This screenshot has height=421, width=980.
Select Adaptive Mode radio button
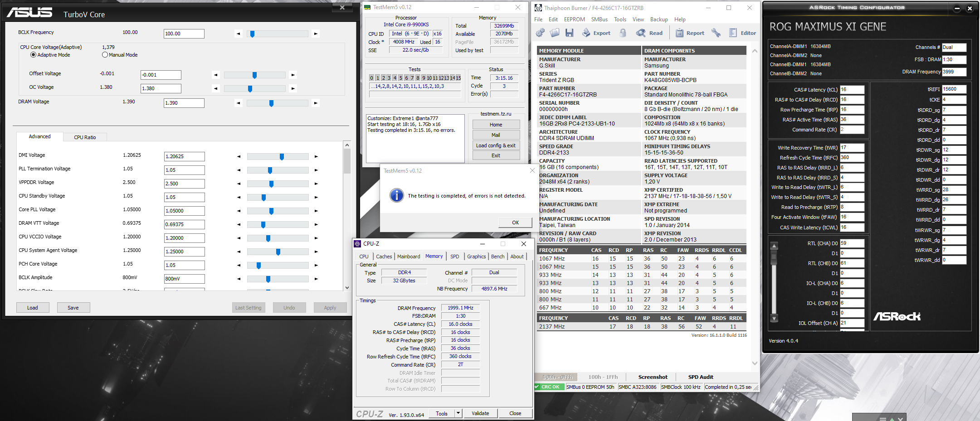pyautogui.click(x=33, y=55)
